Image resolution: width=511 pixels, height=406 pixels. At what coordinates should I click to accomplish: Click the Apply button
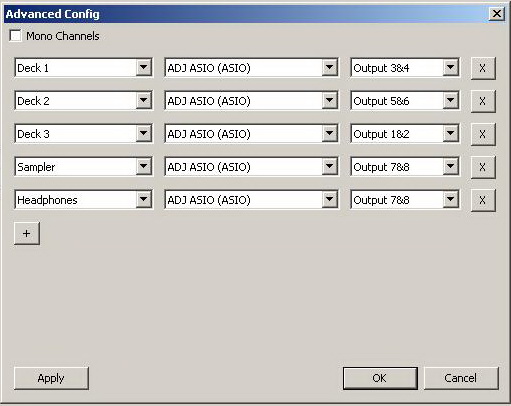pyautogui.click(x=51, y=378)
